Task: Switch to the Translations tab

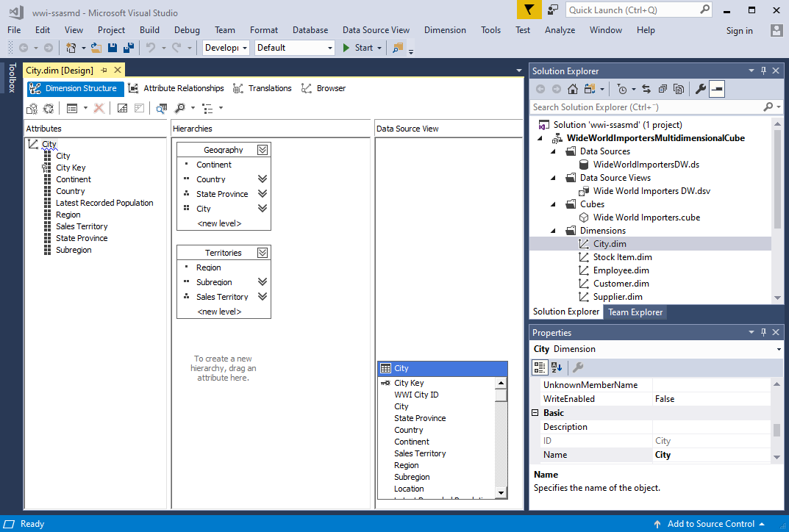Action: [x=263, y=88]
